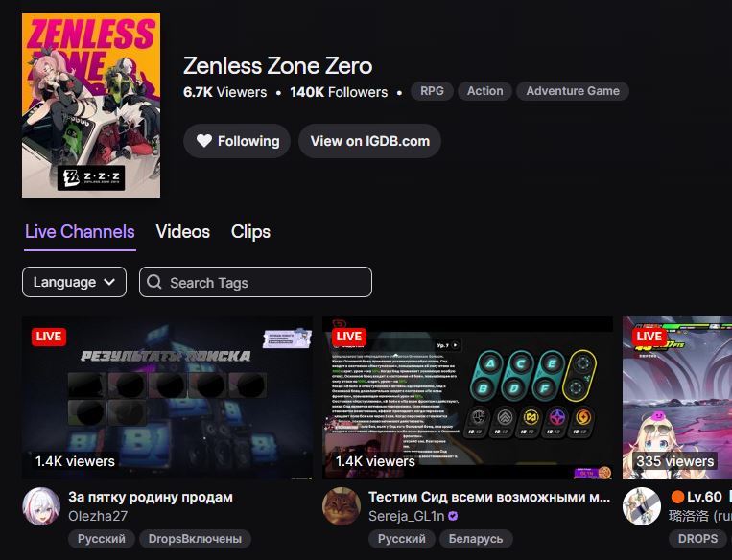Select the Live Channels tab
This screenshot has height=560, width=732.
(80, 232)
